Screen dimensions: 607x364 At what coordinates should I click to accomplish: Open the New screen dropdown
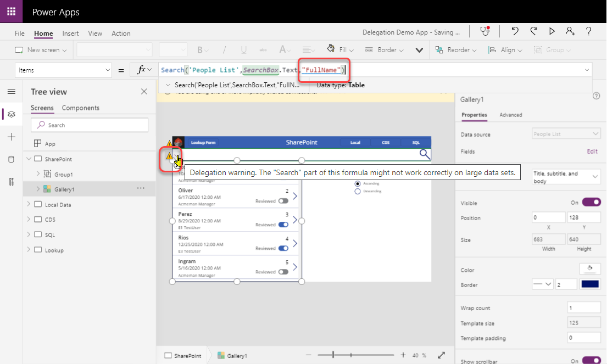(x=41, y=50)
